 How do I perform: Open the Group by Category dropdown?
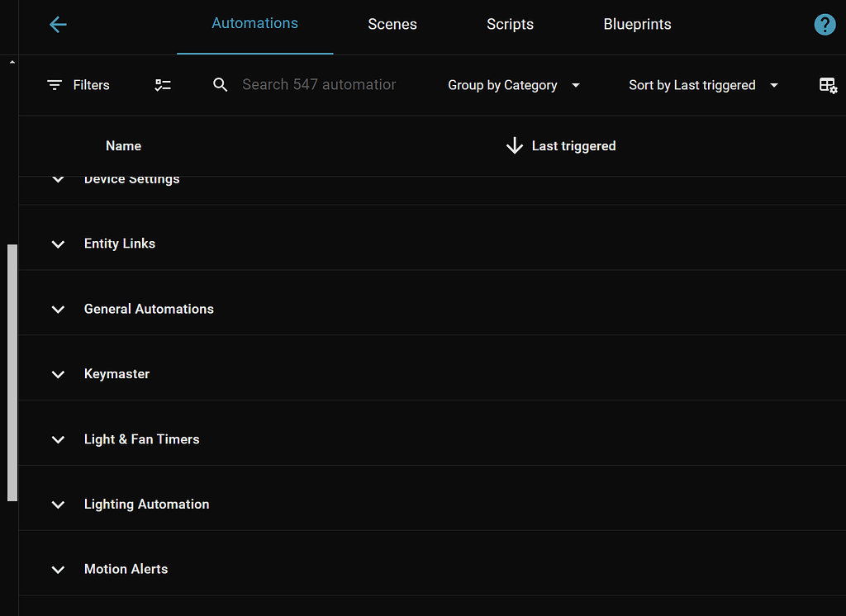(514, 85)
